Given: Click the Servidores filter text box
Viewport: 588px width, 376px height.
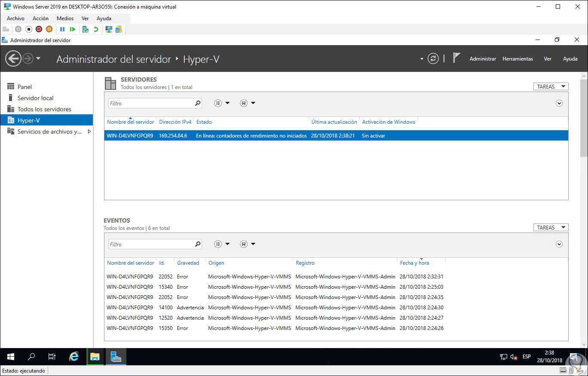Looking at the screenshot, I should 151,103.
